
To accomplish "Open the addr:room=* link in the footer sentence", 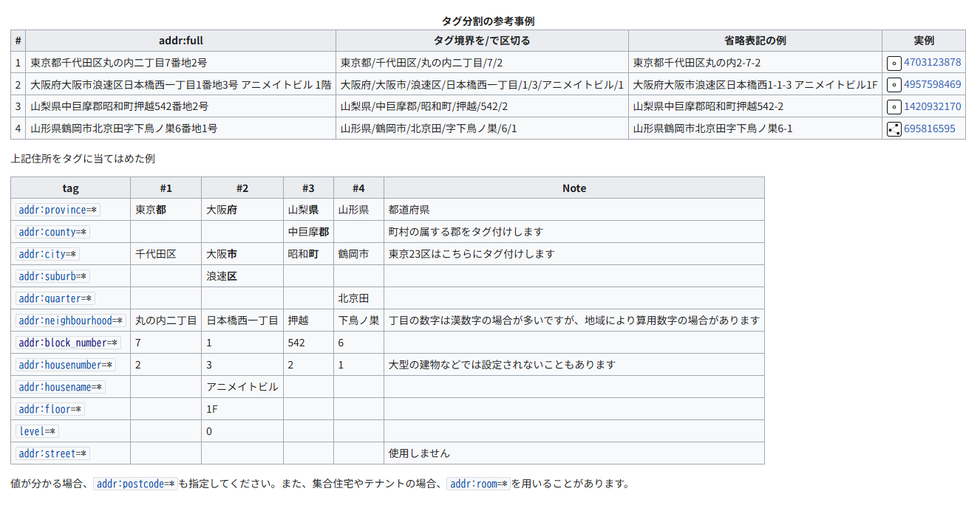I will coord(479,484).
